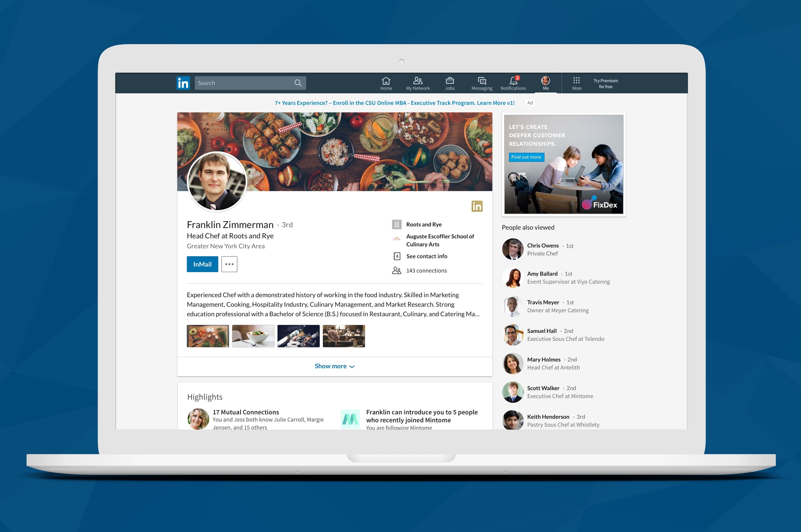This screenshot has height=532, width=801.
Task: Click Find out more FixDex ad button
Action: click(526, 157)
